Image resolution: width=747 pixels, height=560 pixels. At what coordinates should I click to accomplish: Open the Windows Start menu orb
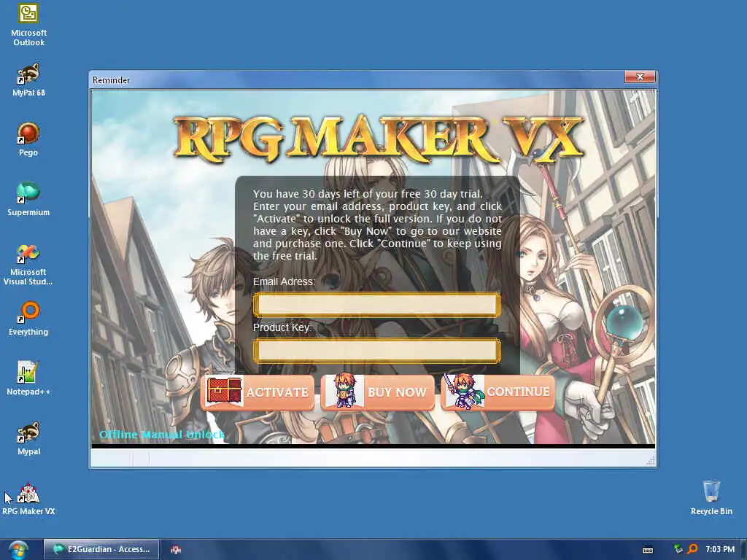click(x=18, y=550)
